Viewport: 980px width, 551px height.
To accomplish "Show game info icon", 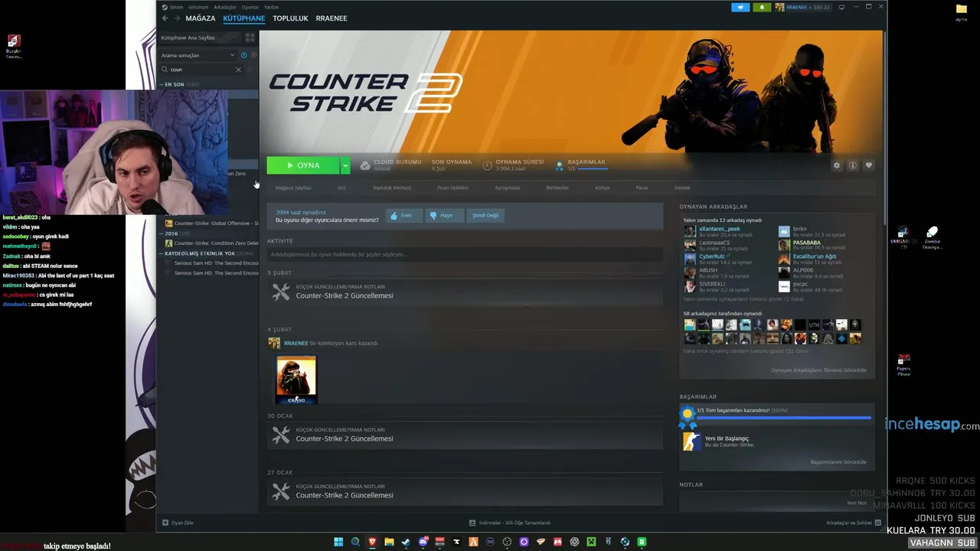I will tap(852, 165).
